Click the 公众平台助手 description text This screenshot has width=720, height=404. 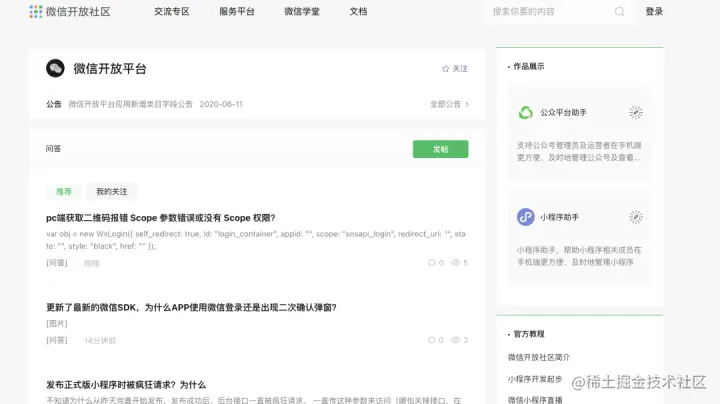(x=579, y=152)
